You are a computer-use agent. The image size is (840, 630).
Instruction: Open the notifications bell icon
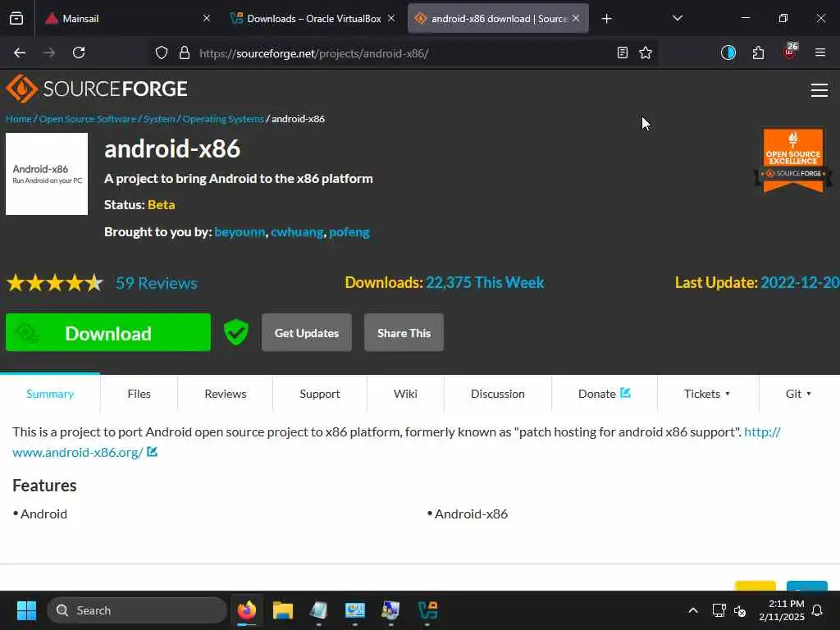[818, 610]
